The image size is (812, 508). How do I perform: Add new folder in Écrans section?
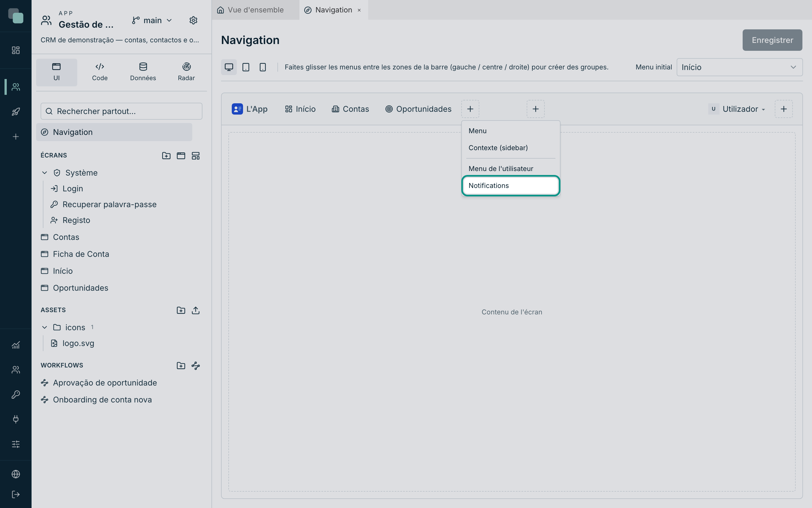tap(166, 156)
